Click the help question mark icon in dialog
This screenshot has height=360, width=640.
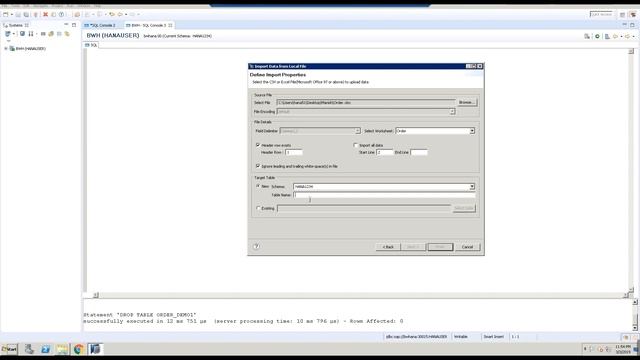[256, 247]
